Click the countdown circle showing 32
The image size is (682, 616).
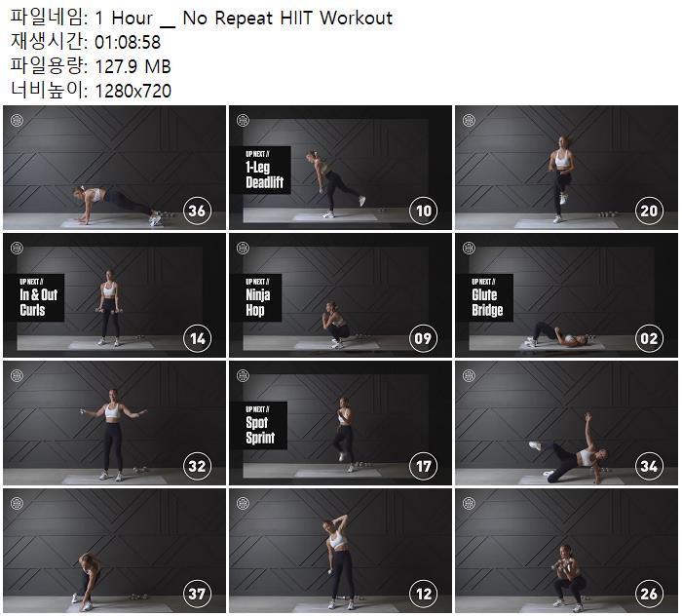197,466
